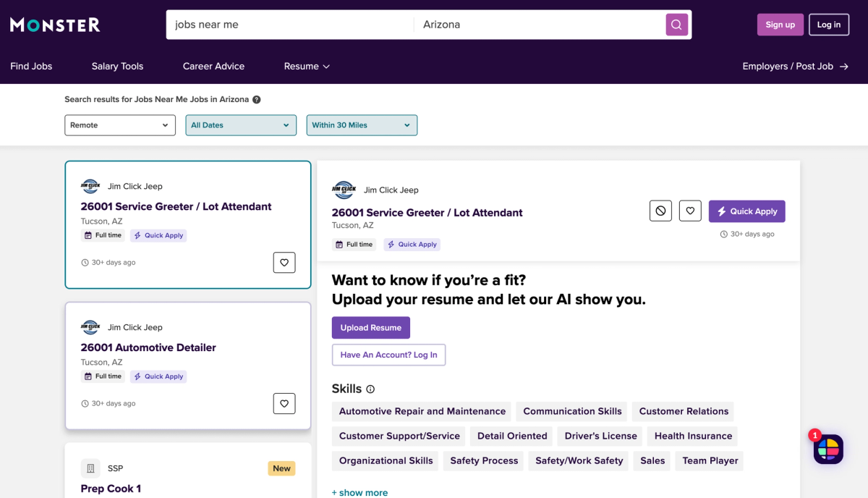Viewport: 868px width, 498px height.
Task: Click the magnifier search button
Action: coord(676,25)
